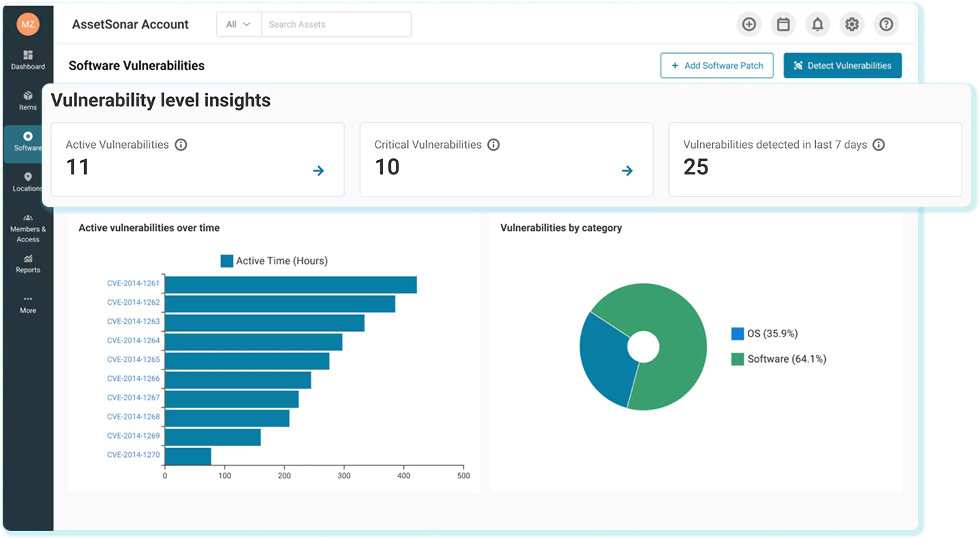Open Reports in sidebar
The width and height of the screenshot is (980, 539).
point(28,263)
